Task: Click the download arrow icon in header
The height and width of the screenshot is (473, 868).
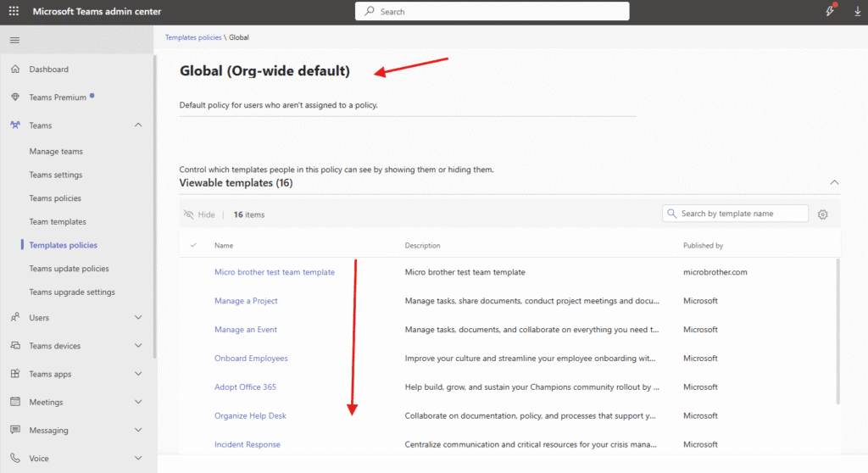Action: click(853, 12)
